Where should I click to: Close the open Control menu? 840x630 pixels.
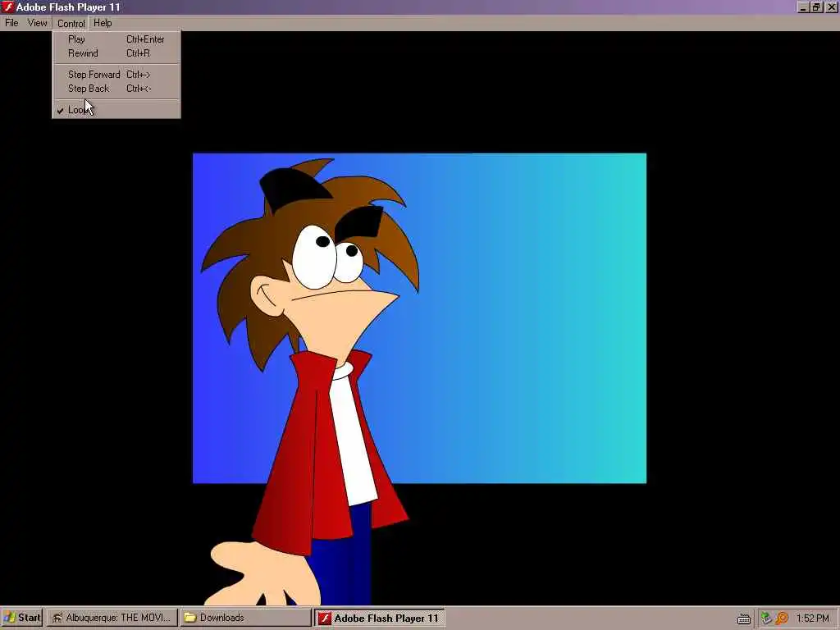pos(71,24)
